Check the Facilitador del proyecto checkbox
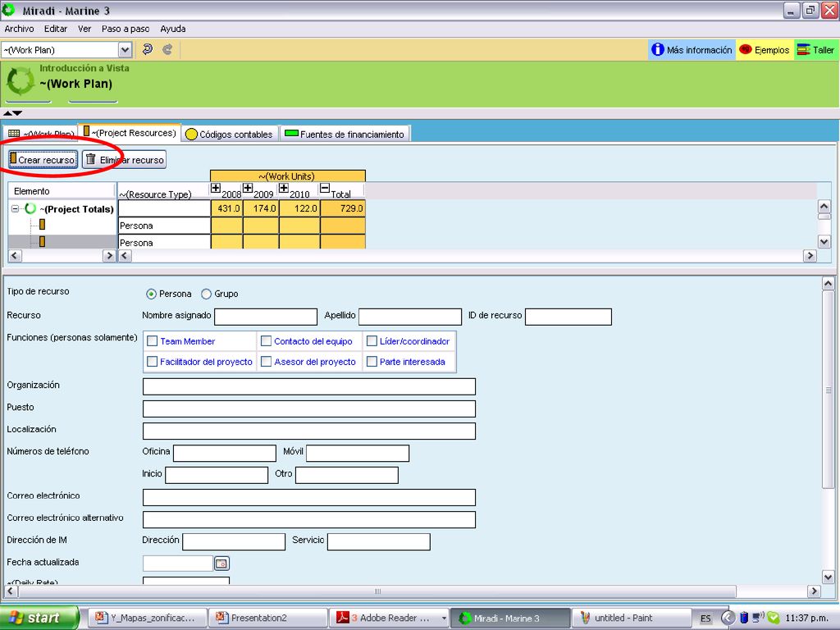This screenshot has width=840, height=630. click(152, 362)
